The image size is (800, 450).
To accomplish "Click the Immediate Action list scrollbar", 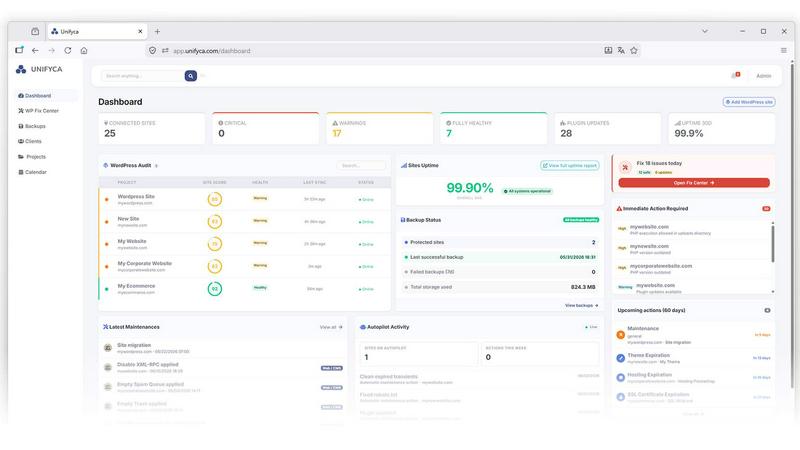I will [773, 244].
